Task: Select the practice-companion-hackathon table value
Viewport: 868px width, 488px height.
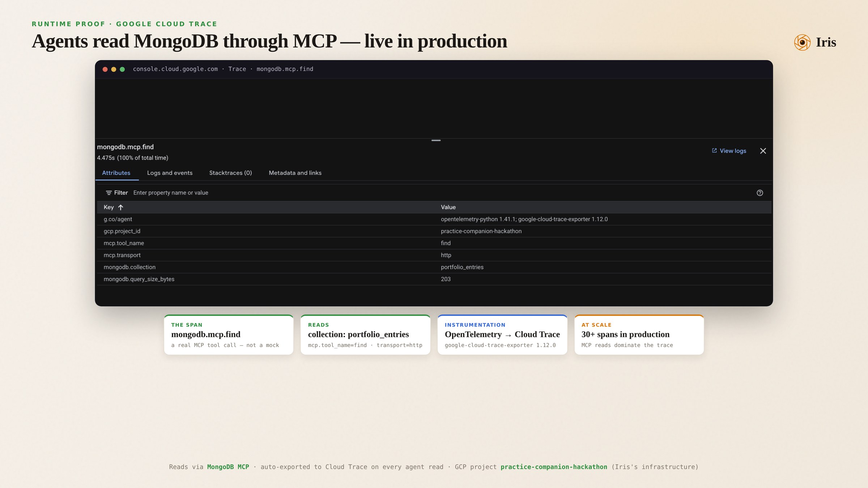Action: [481, 231]
